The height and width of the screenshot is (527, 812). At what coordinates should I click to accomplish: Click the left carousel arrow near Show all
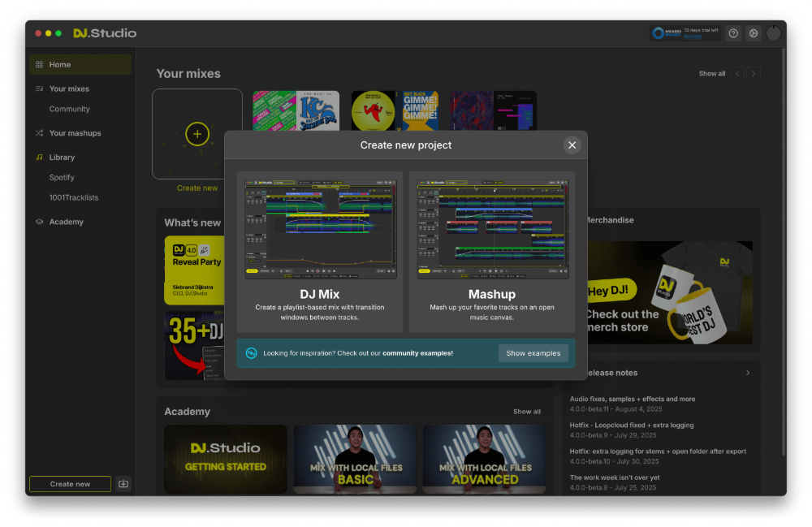pyautogui.click(x=736, y=73)
